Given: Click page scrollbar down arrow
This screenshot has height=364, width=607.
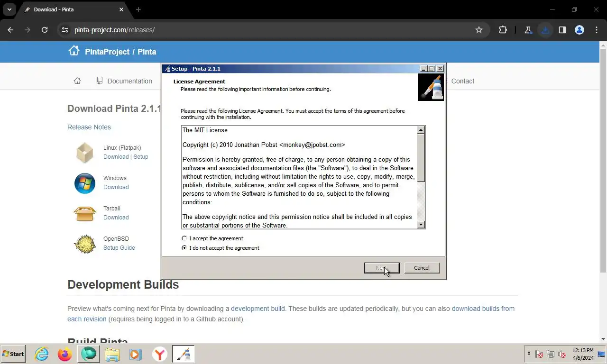Looking at the screenshot, I should click(x=603, y=339).
